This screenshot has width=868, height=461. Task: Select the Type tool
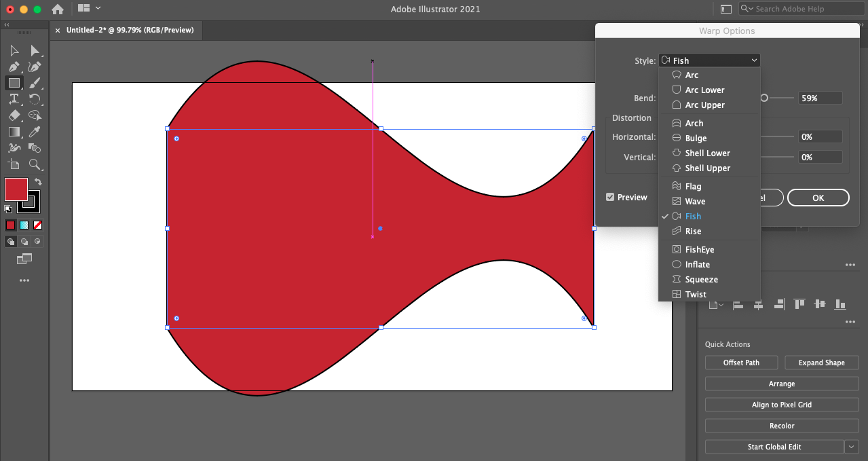point(14,99)
